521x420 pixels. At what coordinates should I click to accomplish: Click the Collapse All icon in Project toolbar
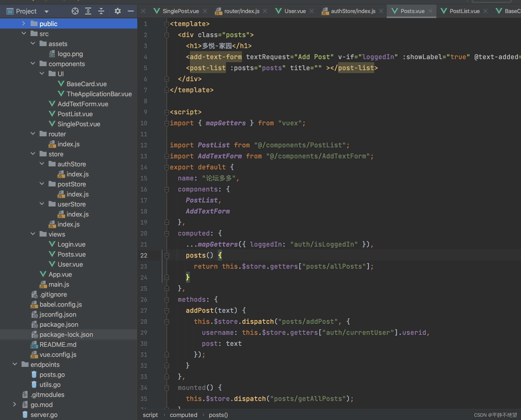pyautogui.click(x=101, y=11)
